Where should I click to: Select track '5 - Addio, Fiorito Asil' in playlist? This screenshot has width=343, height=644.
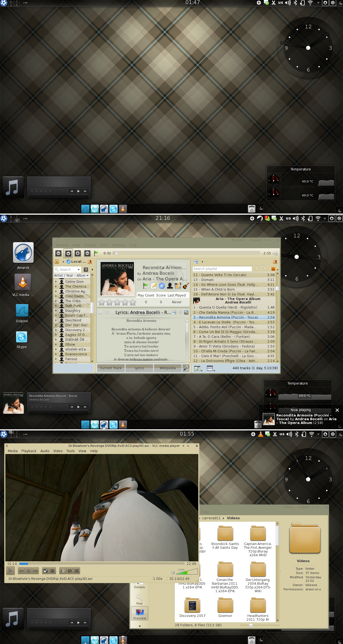pyautogui.click(x=234, y=327)
